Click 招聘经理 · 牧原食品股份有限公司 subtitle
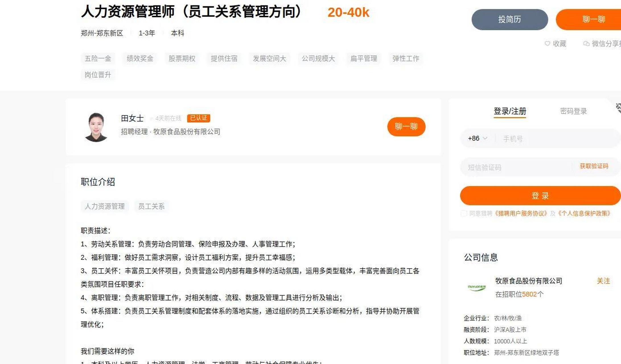Image resolution: width=621 pixels, height=364 pixels. [170, 132]
